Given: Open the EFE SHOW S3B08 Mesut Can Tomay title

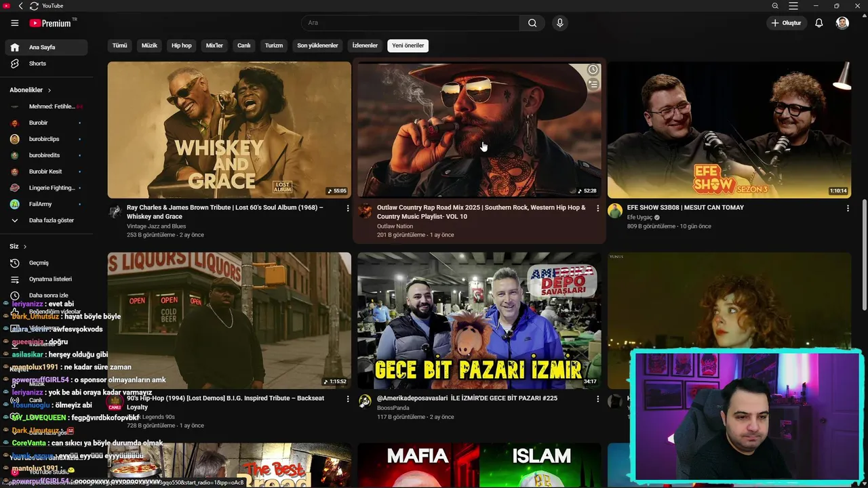Looking at the screenshot, I should click(x=686, y=207).
